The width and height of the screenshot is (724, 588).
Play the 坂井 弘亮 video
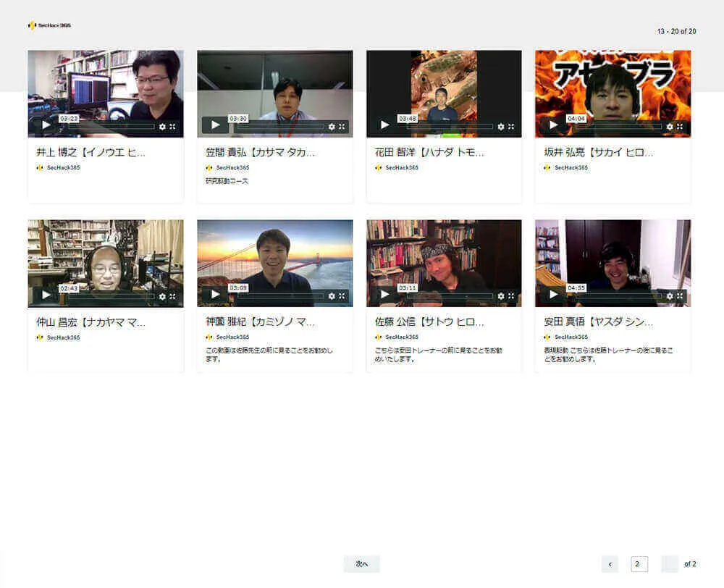553,125
